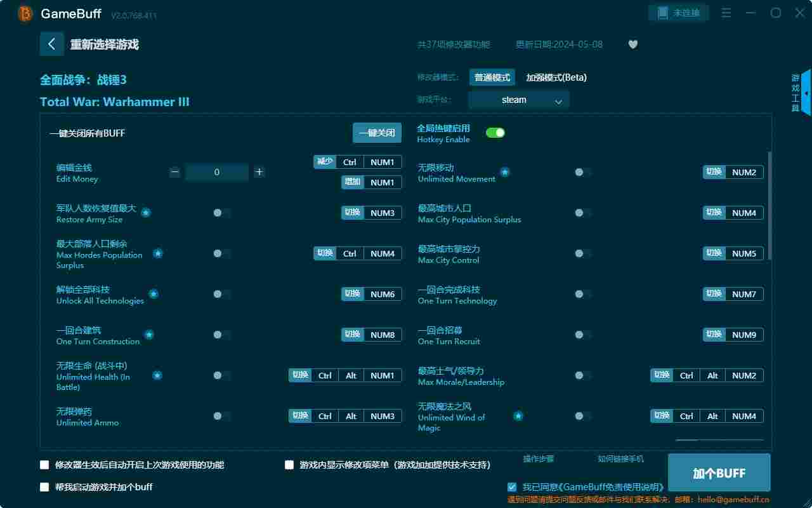Open the 操作步骤 operation steps link

pos(539,458)
